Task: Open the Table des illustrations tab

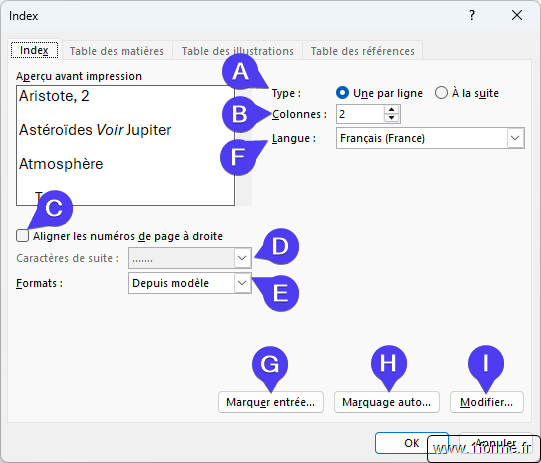Action: tap(237, 51)
